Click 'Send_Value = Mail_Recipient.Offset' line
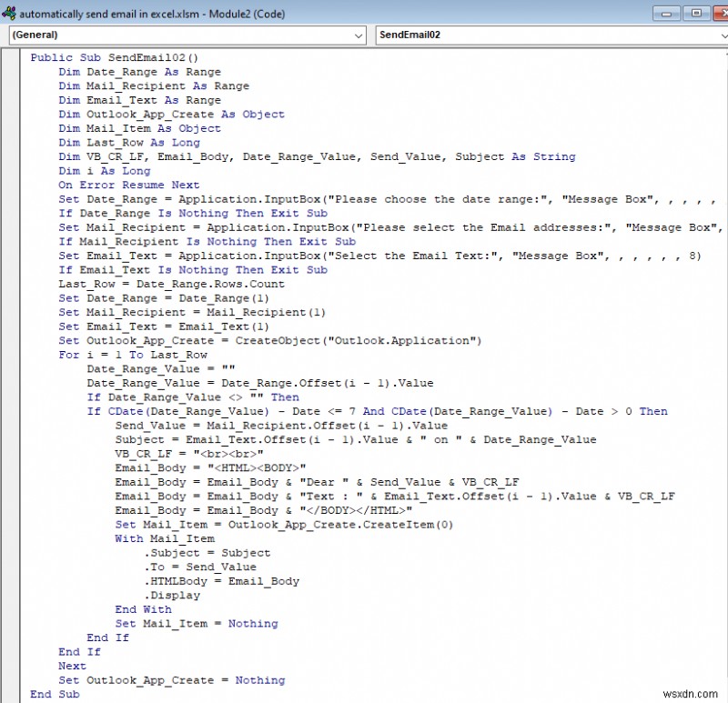Viewport: 728px width, 703px height. (281, 426)
